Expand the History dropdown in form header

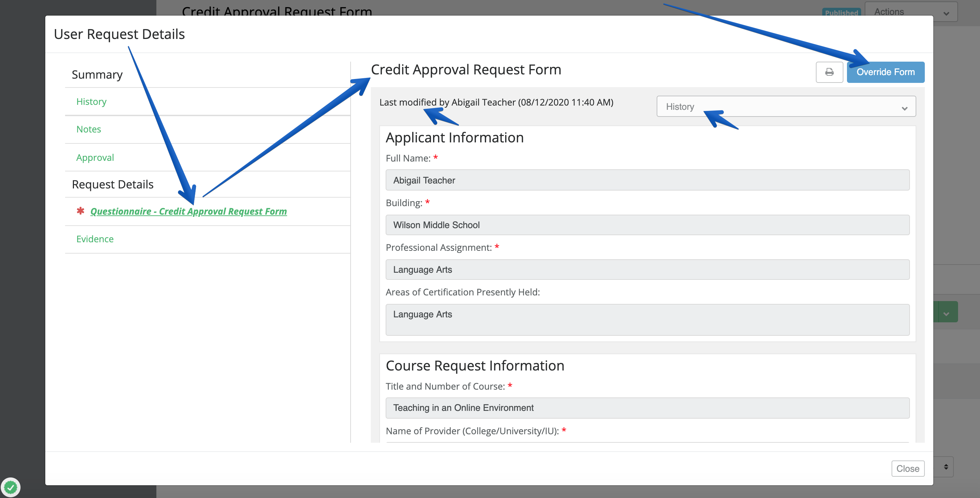(x=786, y=107)
